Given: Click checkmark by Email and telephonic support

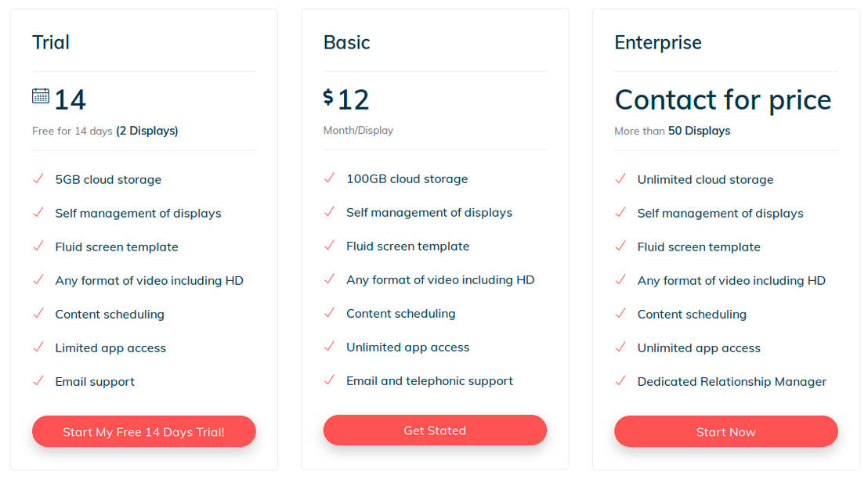Looking at the screenshot, I should [329, 380].
